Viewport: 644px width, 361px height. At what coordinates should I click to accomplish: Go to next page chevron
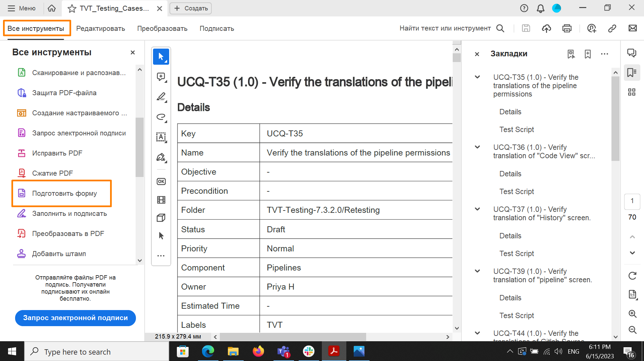pyautogui.click(x=632, y=253)
